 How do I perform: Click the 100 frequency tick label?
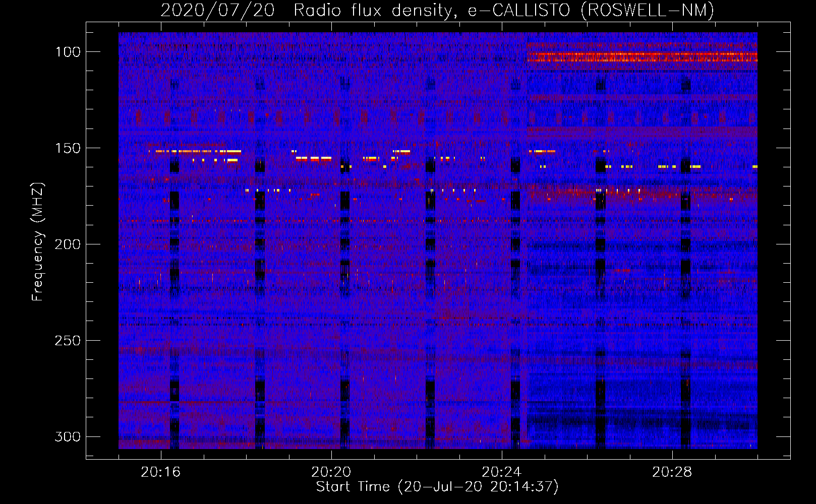coord(68,52)
